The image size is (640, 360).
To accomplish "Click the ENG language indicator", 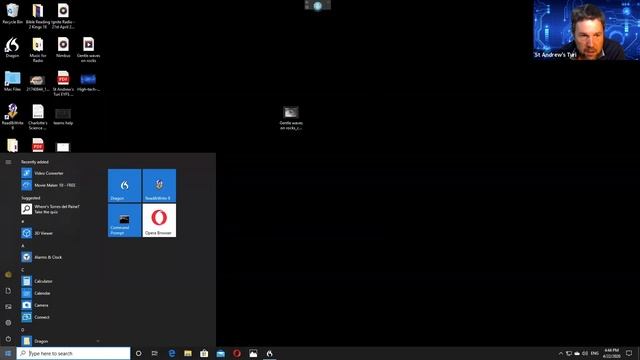I will click(594, 353).
